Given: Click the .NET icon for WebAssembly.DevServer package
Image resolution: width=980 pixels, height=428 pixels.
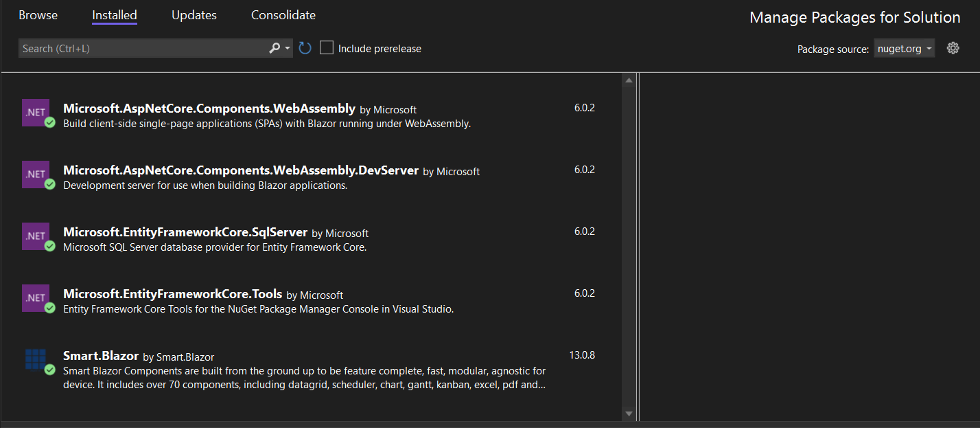Looking at the screenshot, I should click(x=36, y=174).
